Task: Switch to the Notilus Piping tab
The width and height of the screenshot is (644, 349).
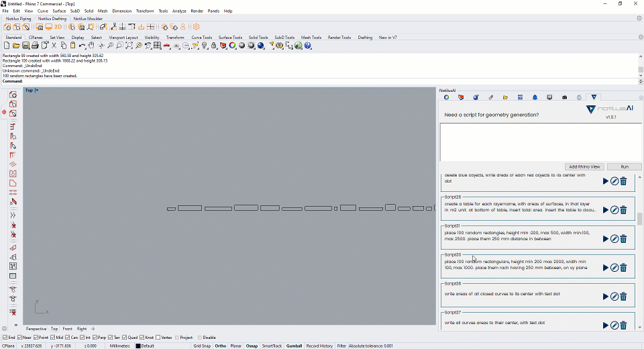Action: pos(19,19)
